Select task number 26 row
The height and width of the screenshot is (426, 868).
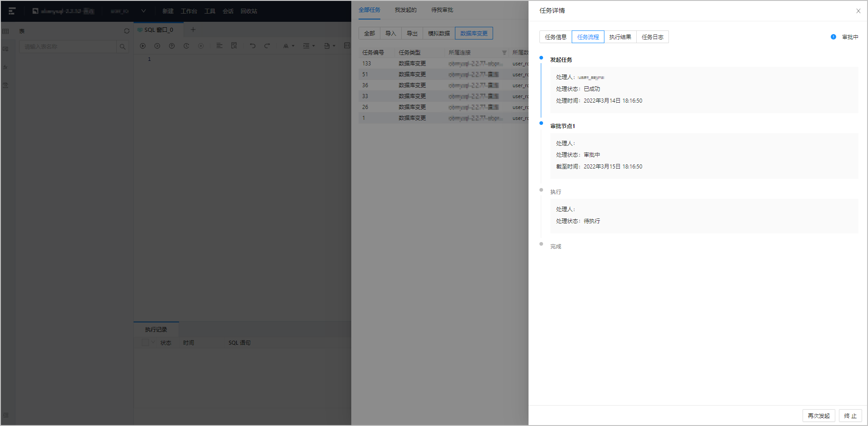click(x=444, y=107)
